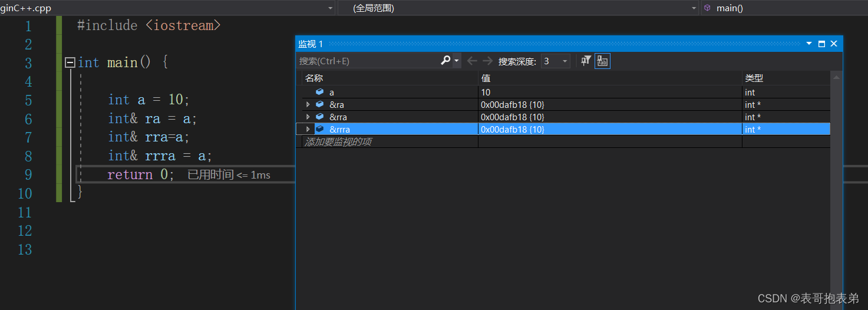Screen dimensions: 868x310
Task: Click &rra value 0x00dafb18 {10}
Action: click(x=512, y=117)
